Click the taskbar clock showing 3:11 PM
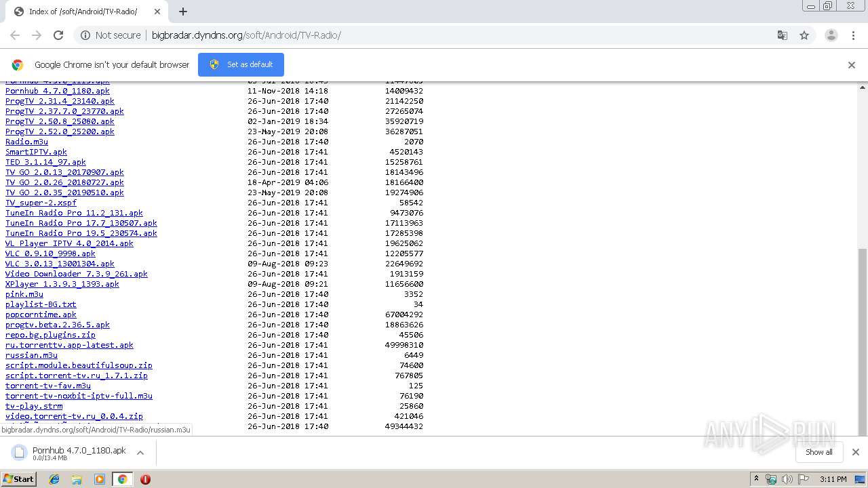Viewport: 868px width, 488px height. (x=833, y=479)
